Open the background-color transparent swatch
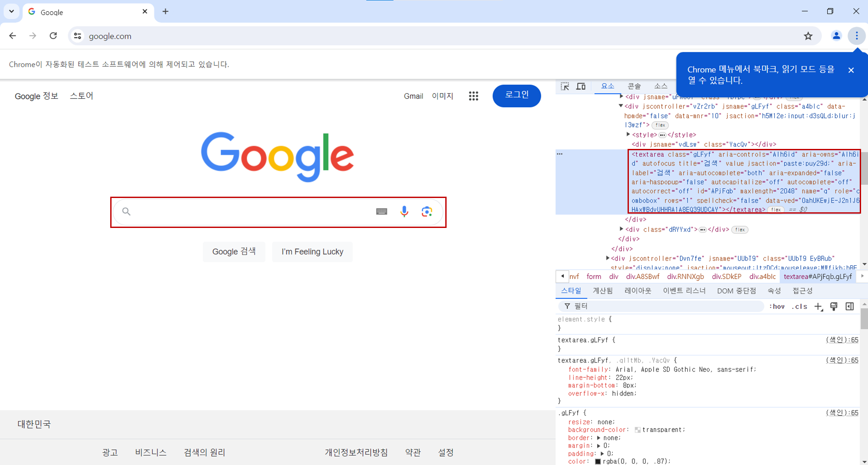 pyautogui.click(x=638, y=430)
